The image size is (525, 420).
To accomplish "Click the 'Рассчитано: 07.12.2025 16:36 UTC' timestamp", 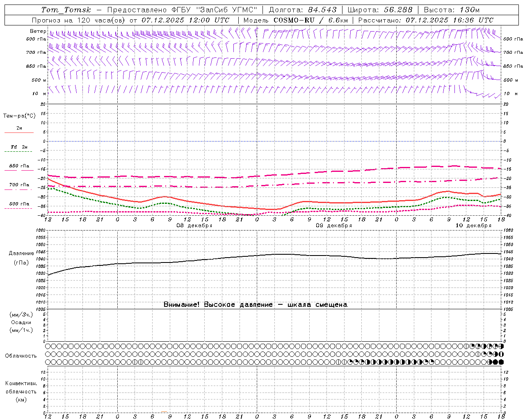I will (x=426, y=20).
